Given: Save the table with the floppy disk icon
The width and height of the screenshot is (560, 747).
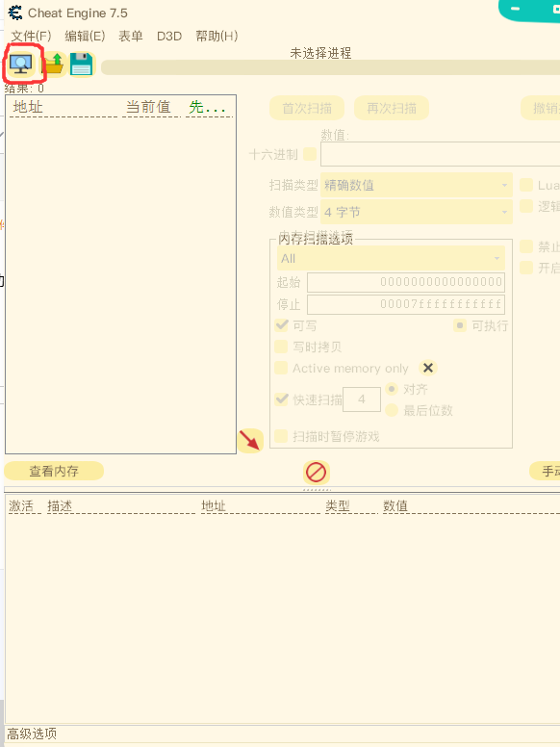Looking at the screenshot, I should point(82,64).
